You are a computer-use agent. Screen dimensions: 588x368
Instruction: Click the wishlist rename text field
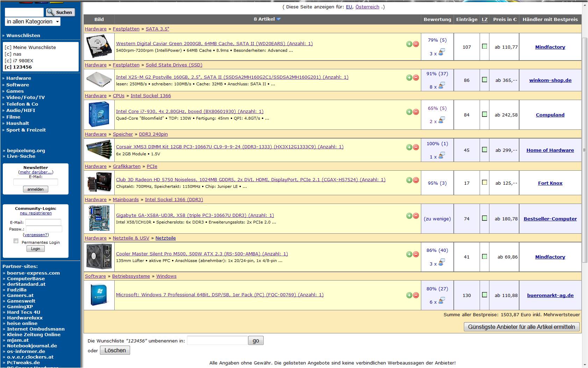coord(217,341)
